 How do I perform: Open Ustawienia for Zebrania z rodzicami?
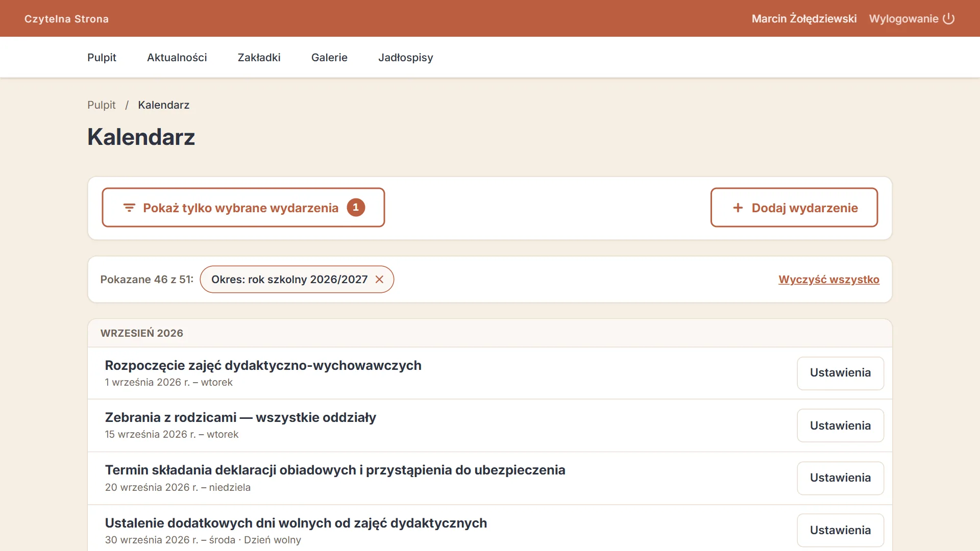[840, 425]
